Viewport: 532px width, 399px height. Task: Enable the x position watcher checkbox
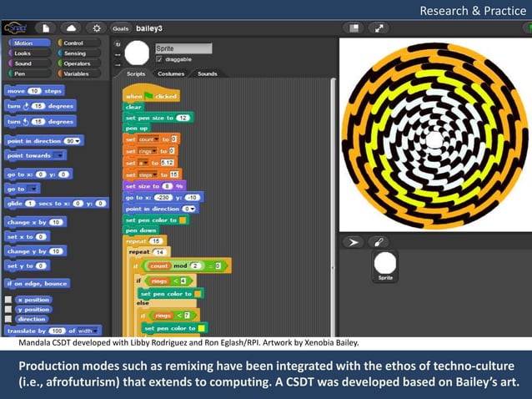click(x=8, y=300)
